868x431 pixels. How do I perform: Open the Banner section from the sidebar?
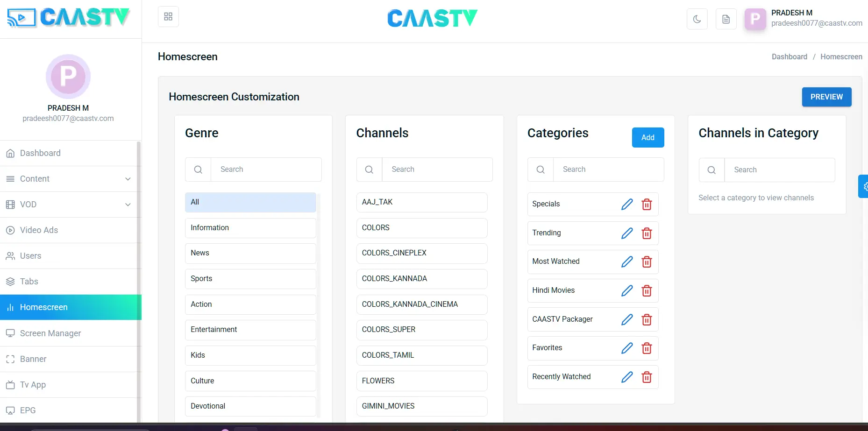(33, 359)
